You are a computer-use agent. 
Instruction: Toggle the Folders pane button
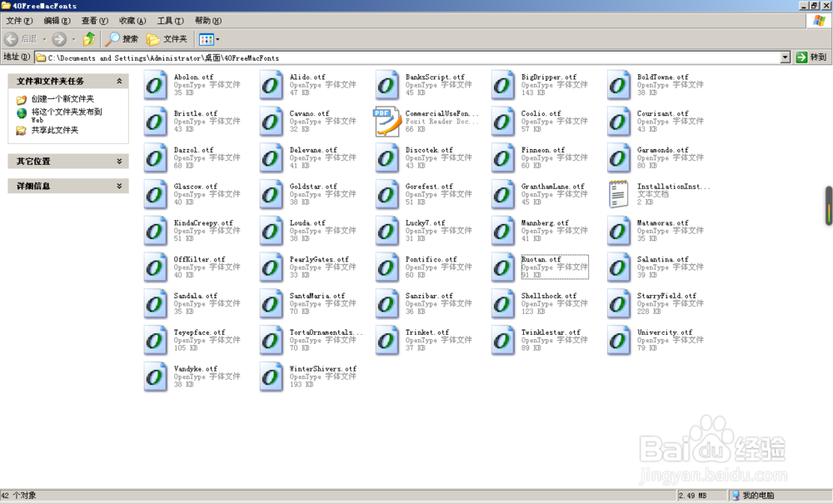(167, 39)
